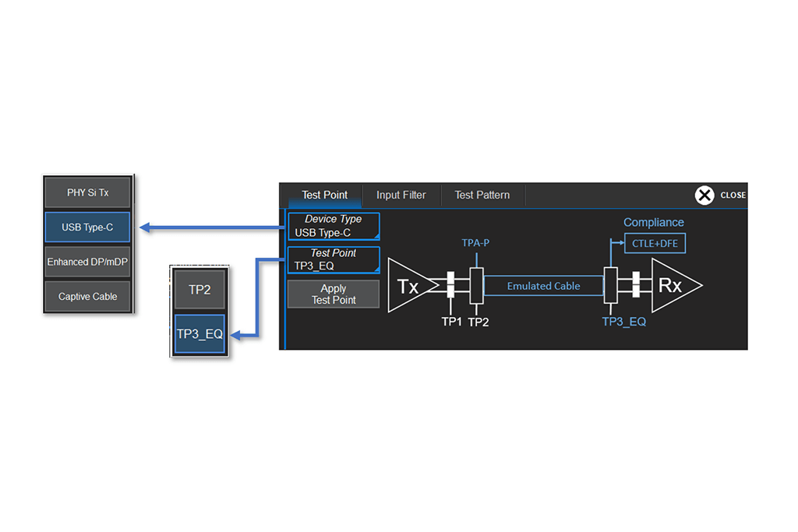Screen dimensions: 798x532
Task: Select TP2 from test point list
Action: (x=199, y=289)
